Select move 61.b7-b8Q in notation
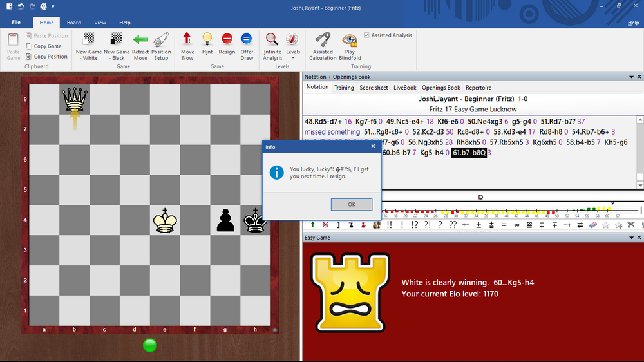The height and width of the screenshot is (362, 644). coord(469,153)
